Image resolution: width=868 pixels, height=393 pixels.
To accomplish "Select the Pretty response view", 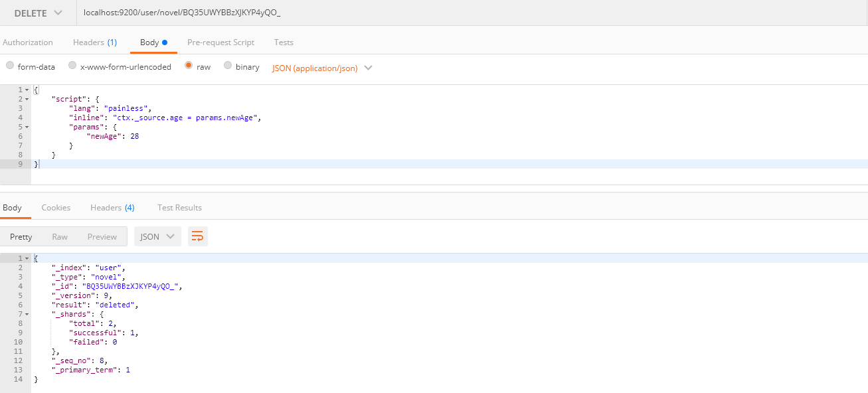I will [21, 237].
